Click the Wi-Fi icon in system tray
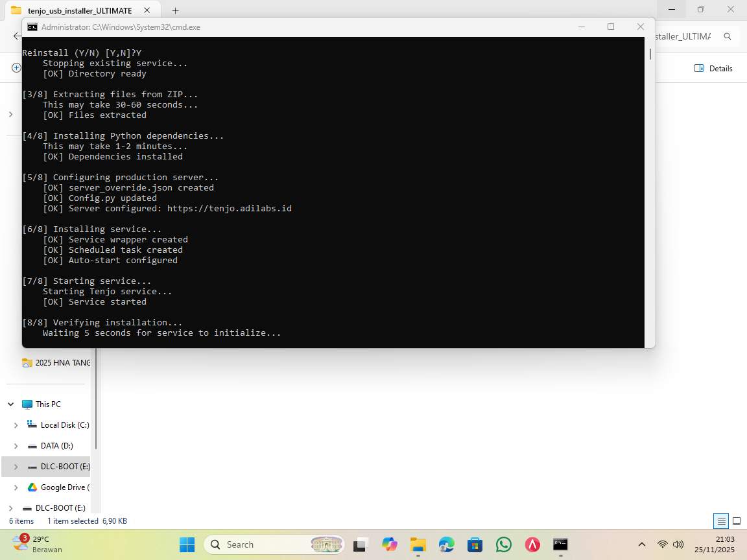Image resolution: width=747 pixels, height=560 pixels. pos(662,544)
